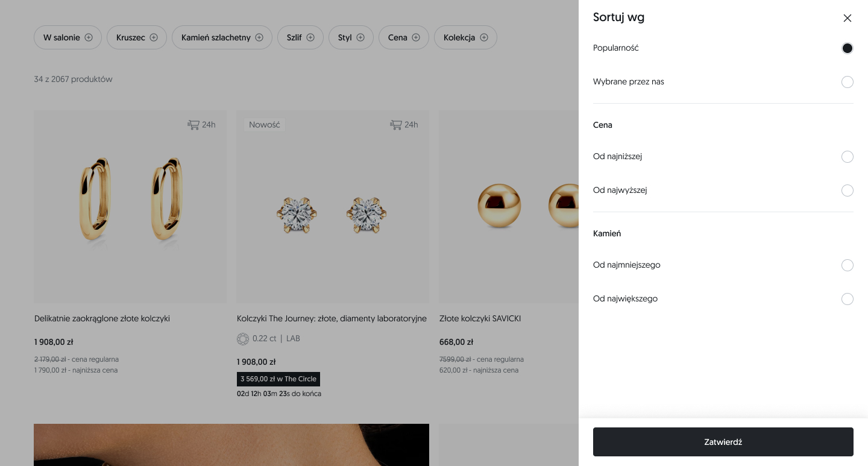Expand the W salonie filter

(x=68, y=37)
